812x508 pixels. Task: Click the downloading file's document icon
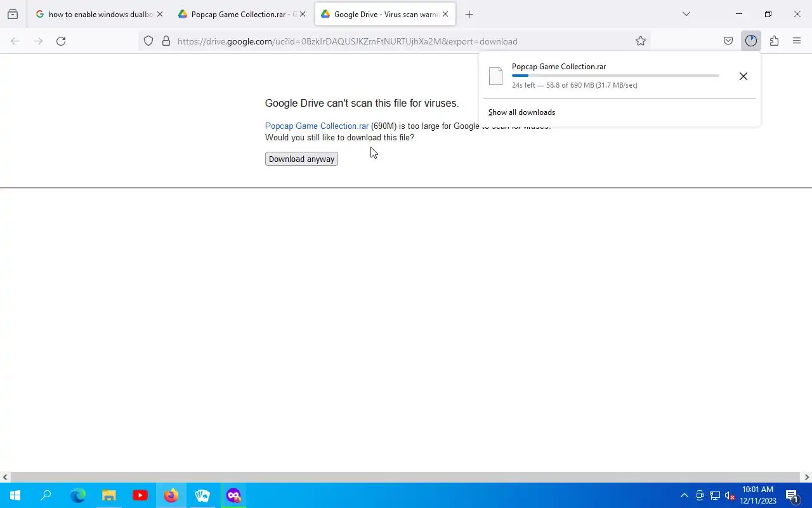[496, 76]
